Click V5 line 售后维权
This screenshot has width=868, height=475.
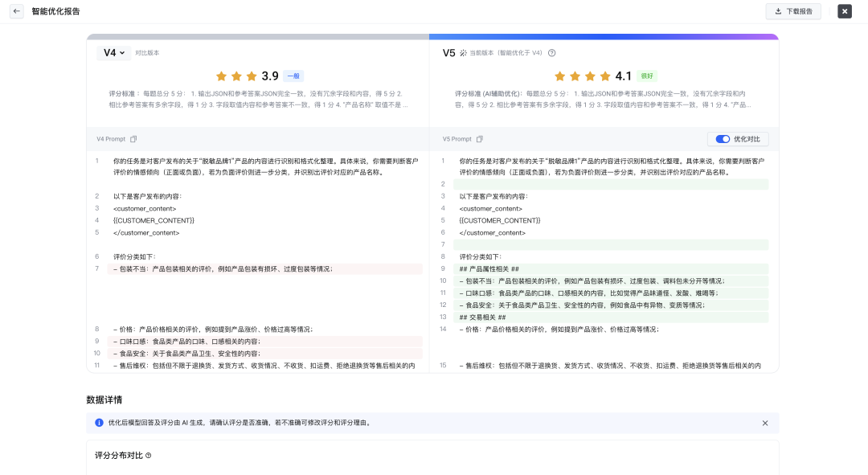(610, 366)
